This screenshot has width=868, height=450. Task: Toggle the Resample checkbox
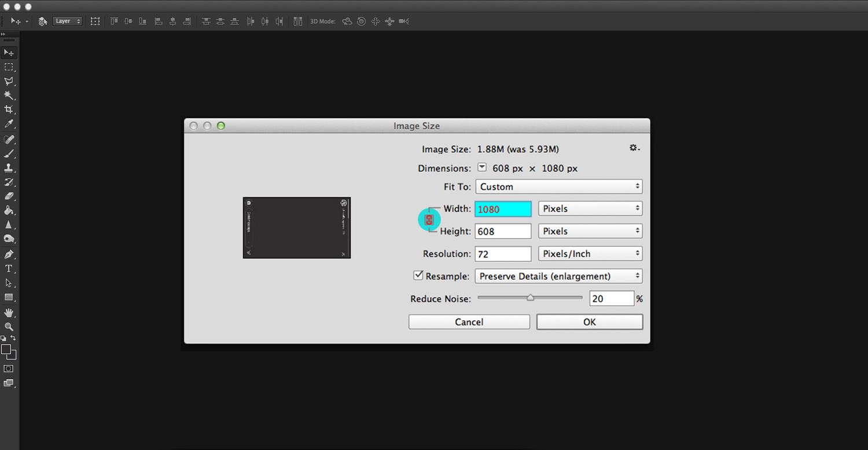point(418,276)
